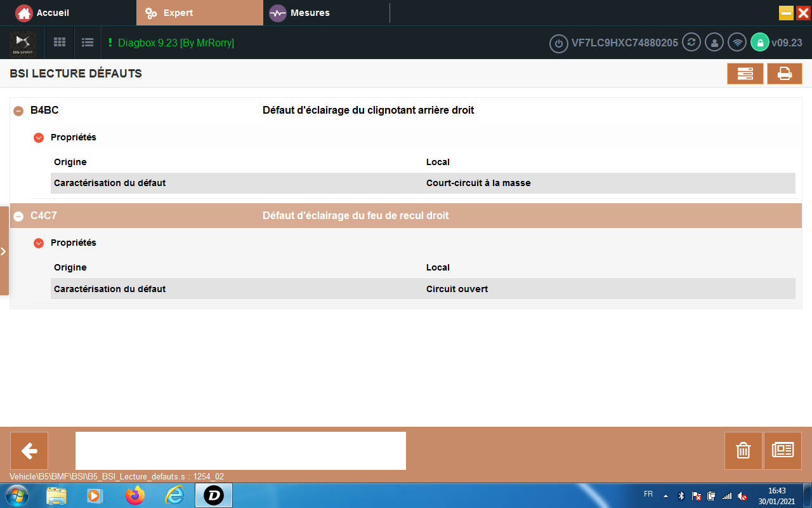Switch to the list view icon
812x508 pixels.
[x=88, y=43]
